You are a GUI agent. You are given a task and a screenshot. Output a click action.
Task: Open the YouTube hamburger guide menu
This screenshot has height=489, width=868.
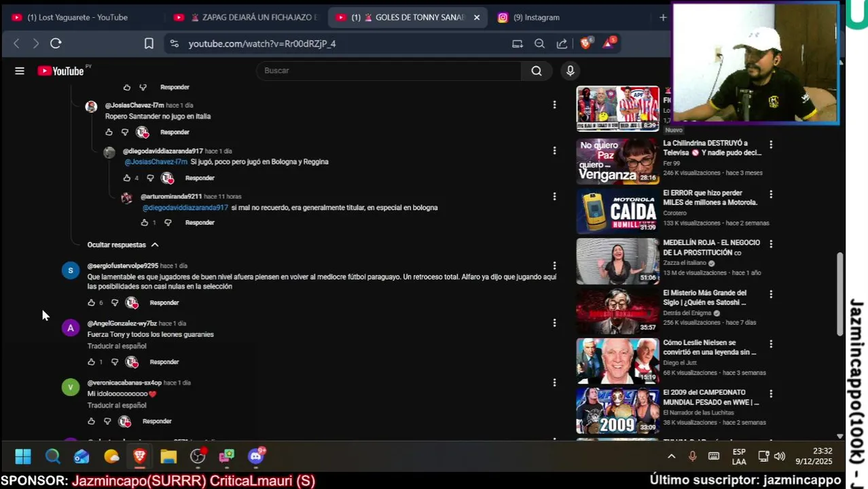(x=20, y=71)
